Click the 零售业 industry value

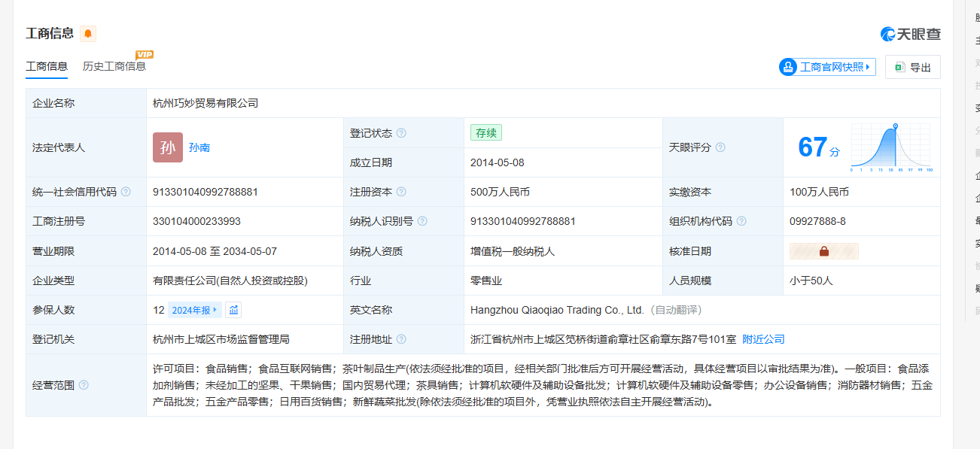(x=486, y=281)
